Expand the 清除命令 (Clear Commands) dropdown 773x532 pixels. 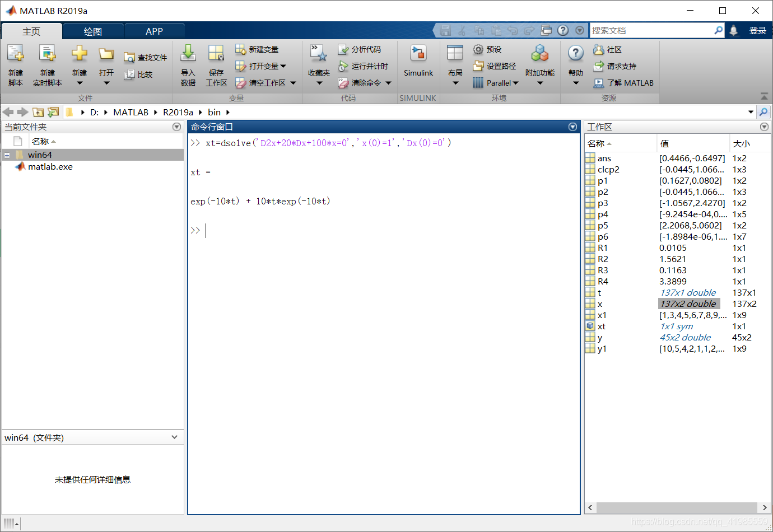(x=388, y=83)
